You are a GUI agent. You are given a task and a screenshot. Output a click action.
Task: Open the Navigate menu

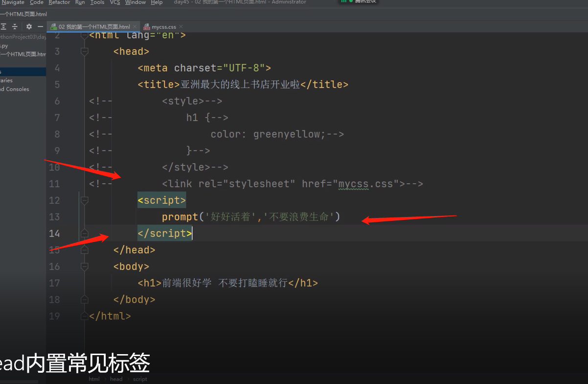point(13,2)
